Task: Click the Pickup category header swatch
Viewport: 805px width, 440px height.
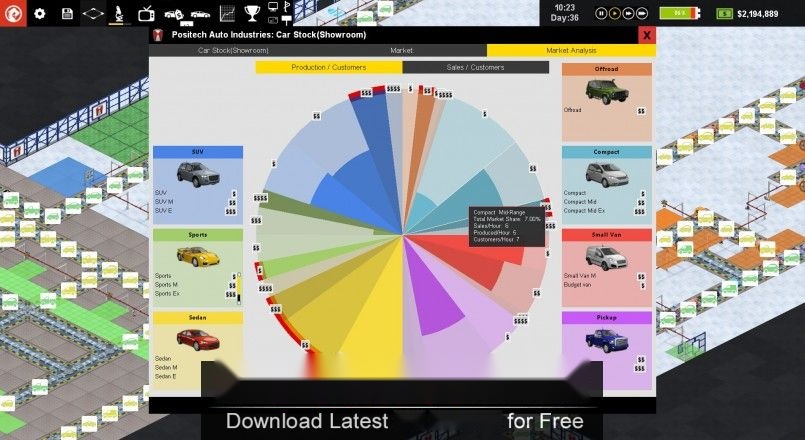Action: pos(606,318)
